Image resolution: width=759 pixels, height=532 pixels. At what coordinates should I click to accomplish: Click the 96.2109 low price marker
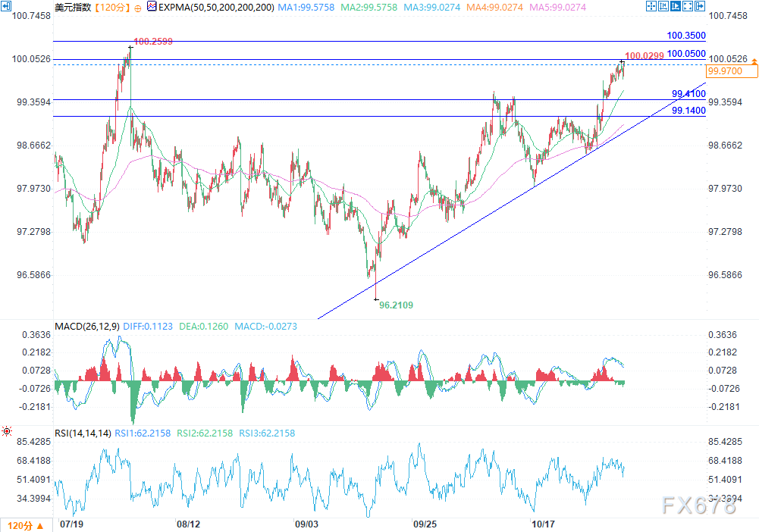coord(396,305)
